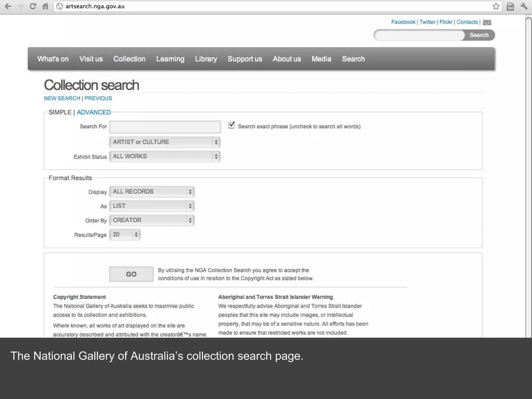Click the browser back arrow
This screenshot has width=532, height=399.
point(8,6)
